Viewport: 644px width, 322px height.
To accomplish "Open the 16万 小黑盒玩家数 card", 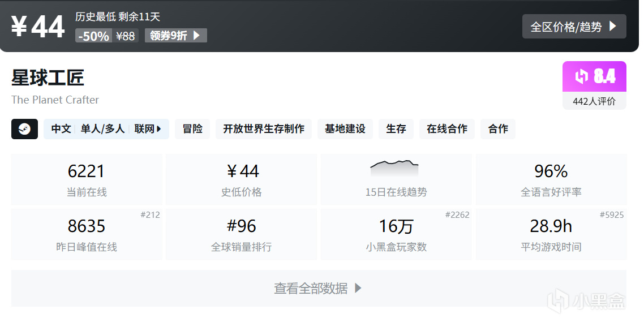I will pyautogui.click(x=396, y=234).
